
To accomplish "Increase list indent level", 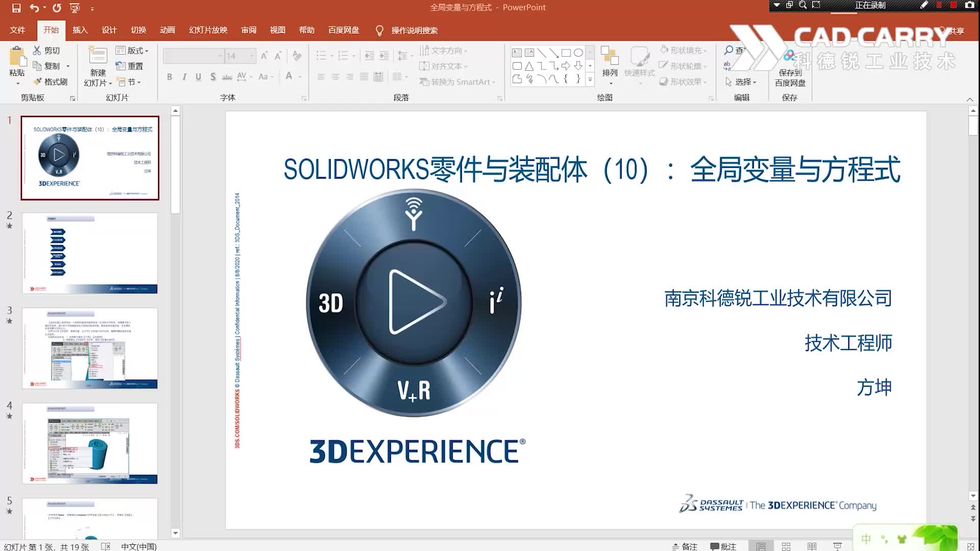I will 384,56.
